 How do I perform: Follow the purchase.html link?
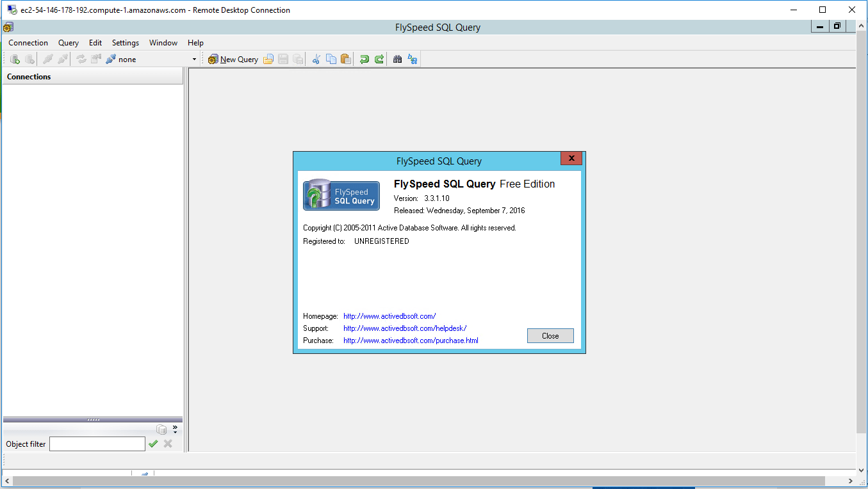(411, 341)
